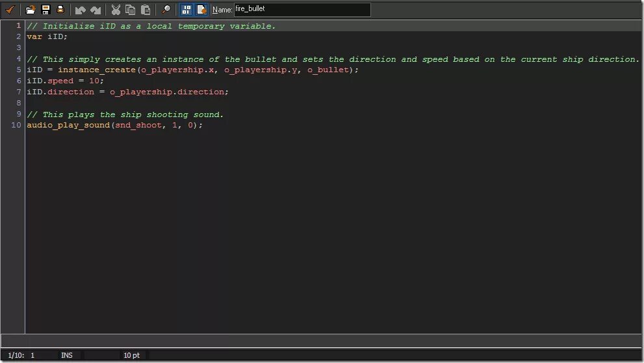Undo the last edit
Image resolution: width=644 pixels, height=363 pixels.
80,10
